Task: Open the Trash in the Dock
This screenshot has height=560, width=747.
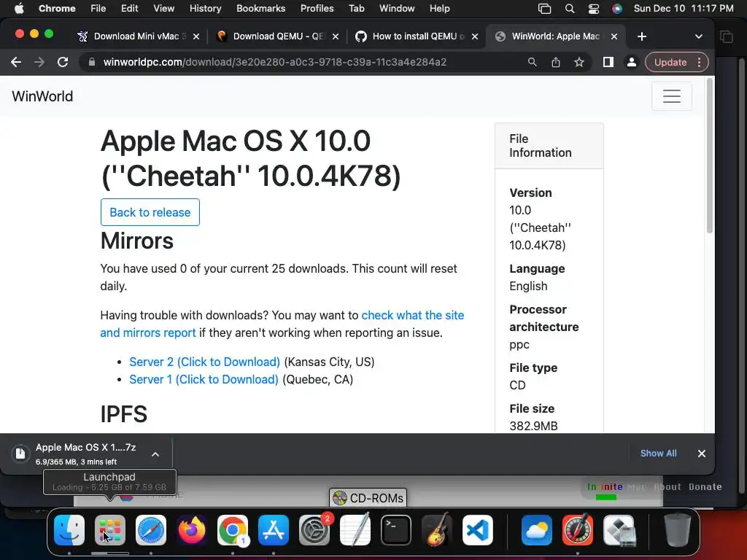Action: (x=678, y=530)
